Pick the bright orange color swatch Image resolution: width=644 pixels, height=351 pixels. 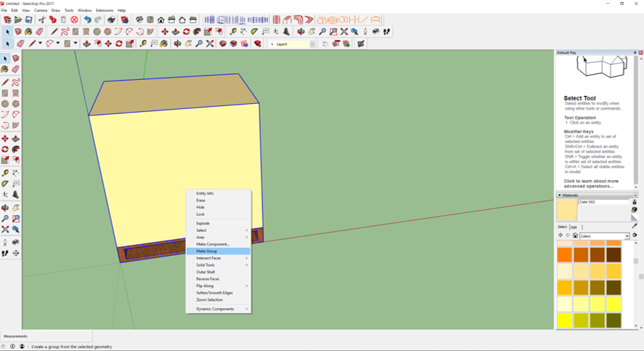click(565, 255)
